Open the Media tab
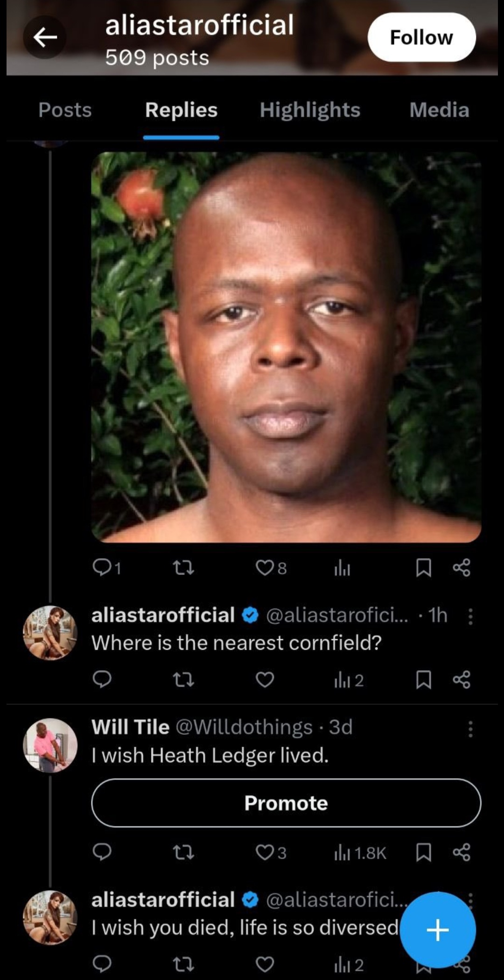This screenshot has height=980, width=504. (x=439, y=110)
